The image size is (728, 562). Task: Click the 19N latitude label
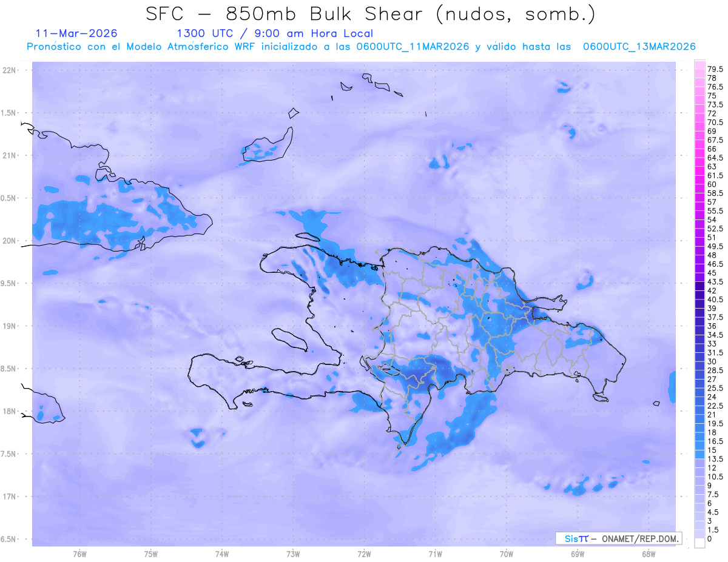10,326
